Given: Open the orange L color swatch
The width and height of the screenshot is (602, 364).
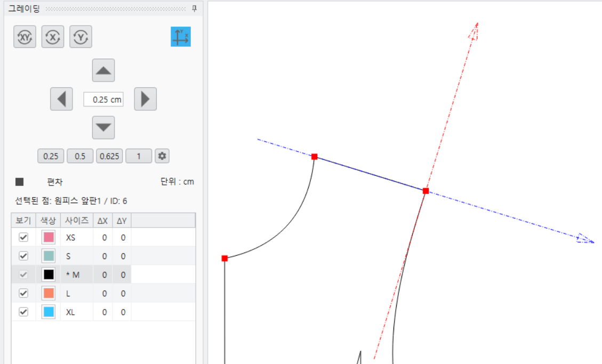Looking at the screenshot, I should [49, 294].
